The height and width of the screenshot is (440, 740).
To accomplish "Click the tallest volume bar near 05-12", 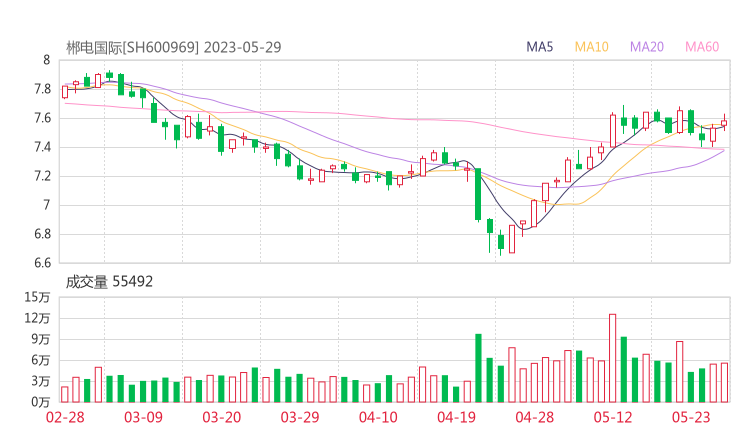I will [x=613, y=358].
